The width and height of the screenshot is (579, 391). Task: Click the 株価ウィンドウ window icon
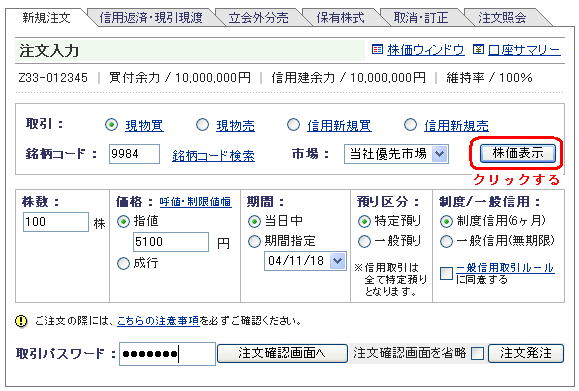coord(377,49)
